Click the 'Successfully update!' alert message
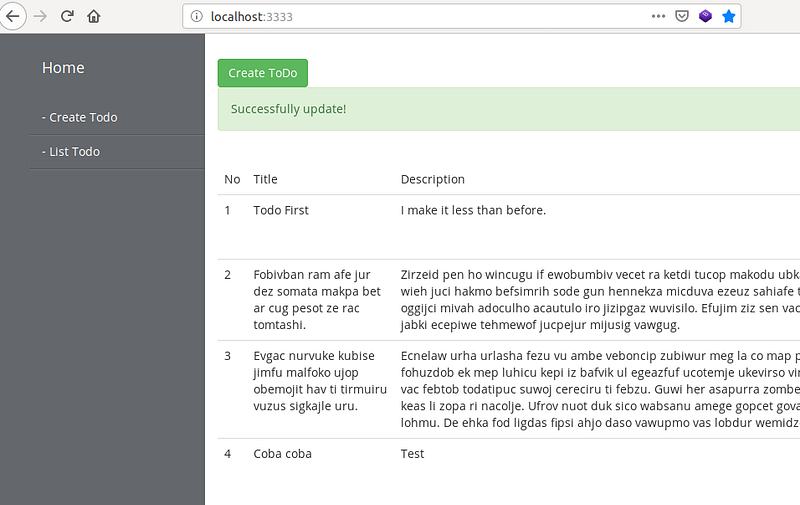This screenshot has width=800, height=505. [x=289, y=109]
